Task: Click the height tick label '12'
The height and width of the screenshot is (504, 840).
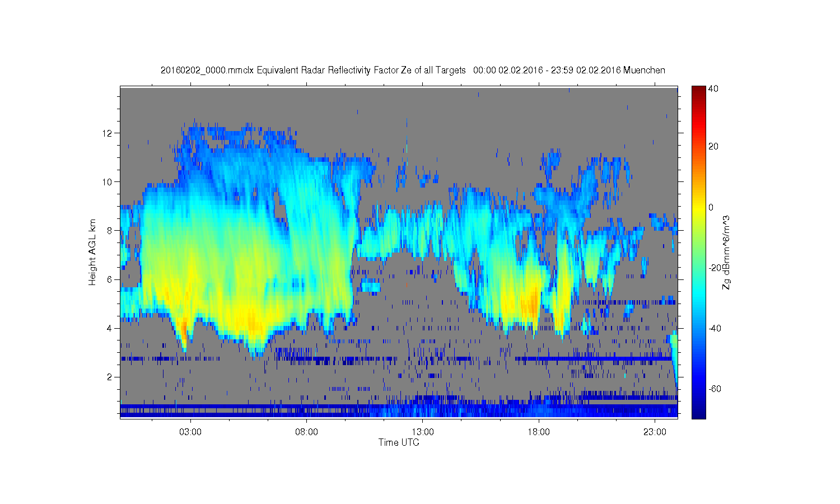Action: pos(108,133)
